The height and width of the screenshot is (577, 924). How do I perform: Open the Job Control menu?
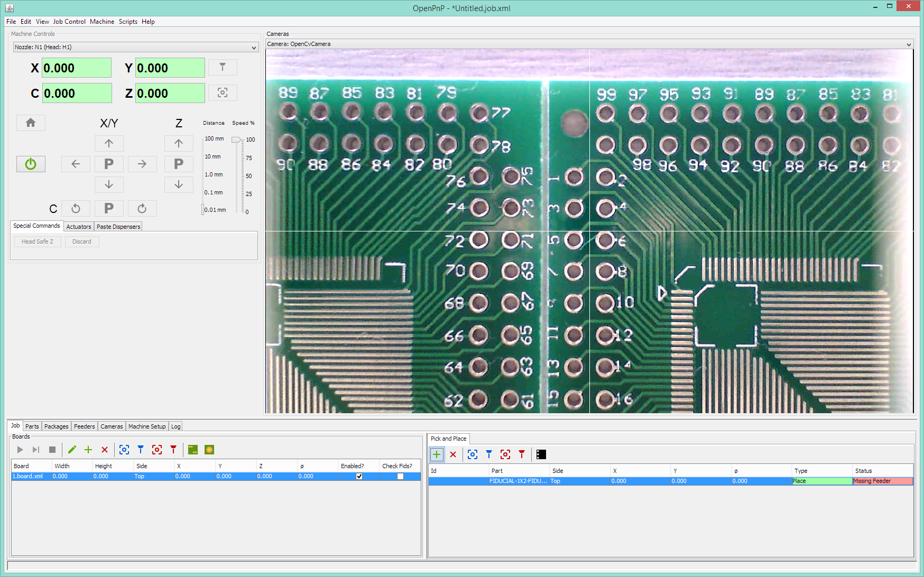click(69, 22)
